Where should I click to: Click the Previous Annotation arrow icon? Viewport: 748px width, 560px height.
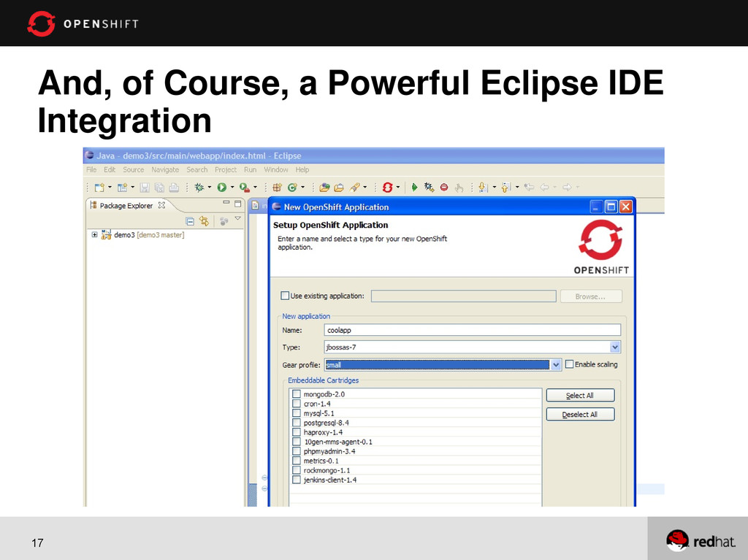tap(506, 188)
